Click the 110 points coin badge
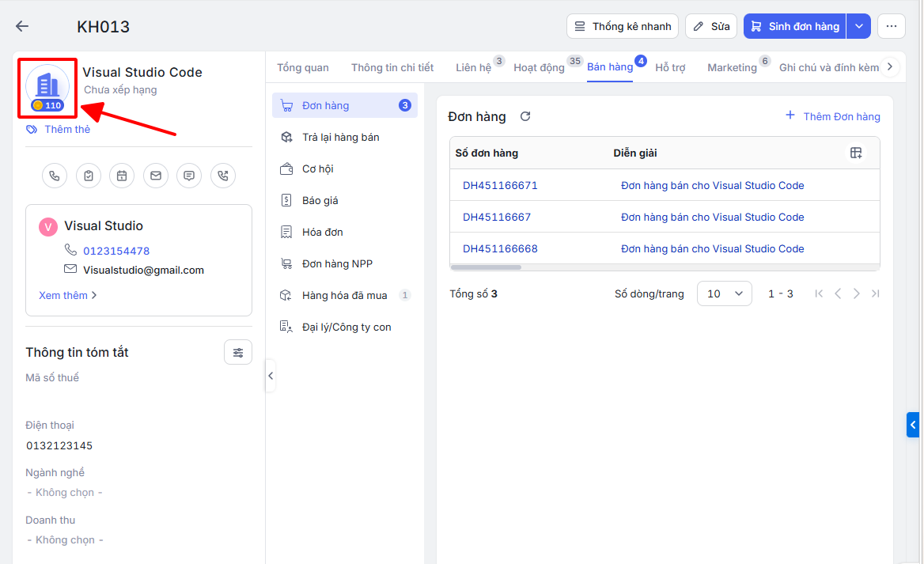This screenshot has width=924, height=564. point(47,105)
